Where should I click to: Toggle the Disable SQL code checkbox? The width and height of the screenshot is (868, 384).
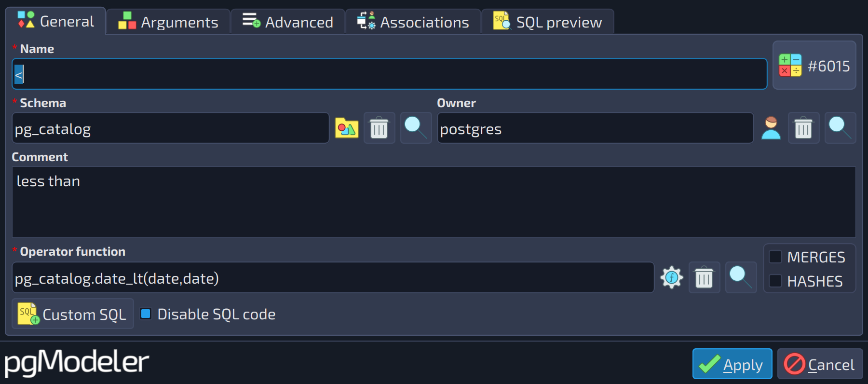click(146, 314)
